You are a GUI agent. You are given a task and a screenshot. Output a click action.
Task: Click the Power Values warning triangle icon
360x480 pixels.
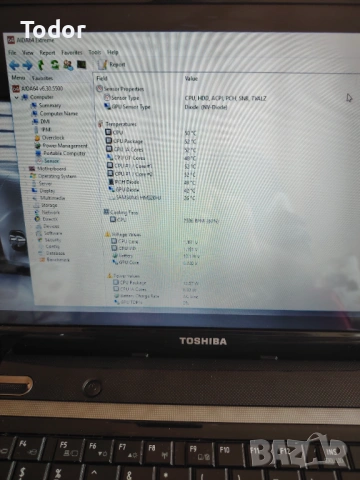coord(109,276)
